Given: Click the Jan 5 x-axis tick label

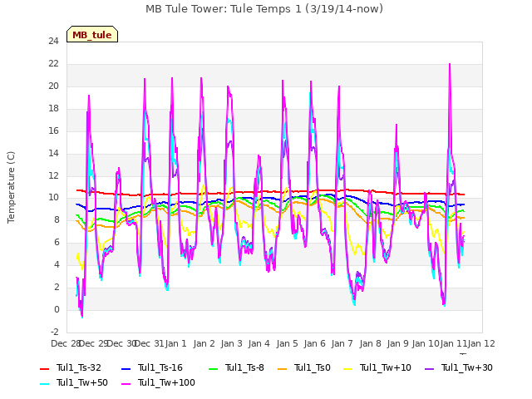Looking at the screenshot, I should (287, 343).
